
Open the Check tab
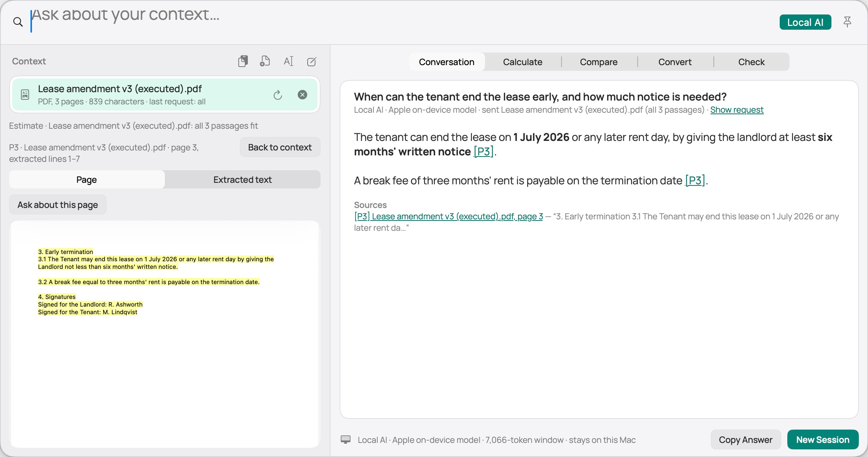coord(752,62)
